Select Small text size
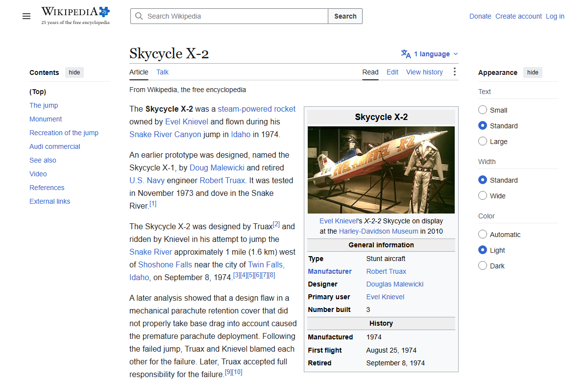 [483, 110]
